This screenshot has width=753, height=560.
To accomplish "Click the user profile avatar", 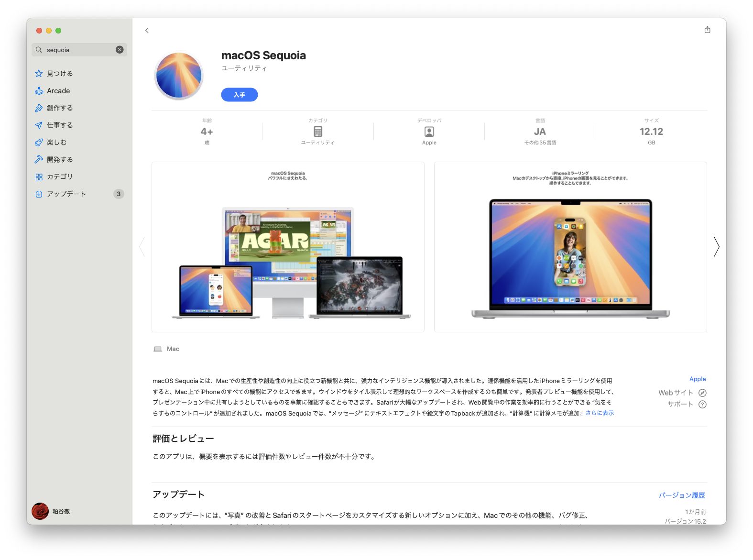I will (x=40, y=511).
